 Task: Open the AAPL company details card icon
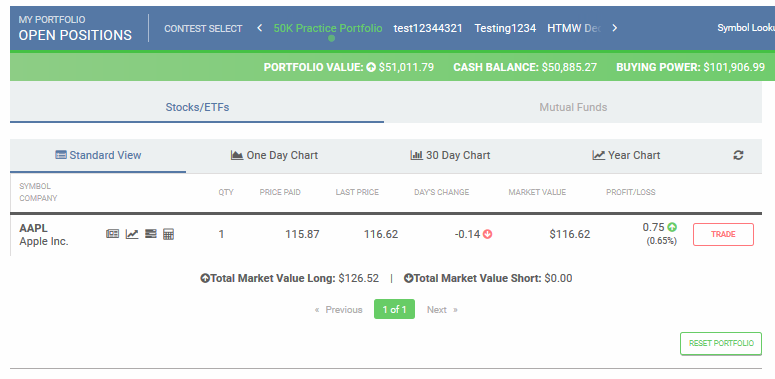point(151,234)
